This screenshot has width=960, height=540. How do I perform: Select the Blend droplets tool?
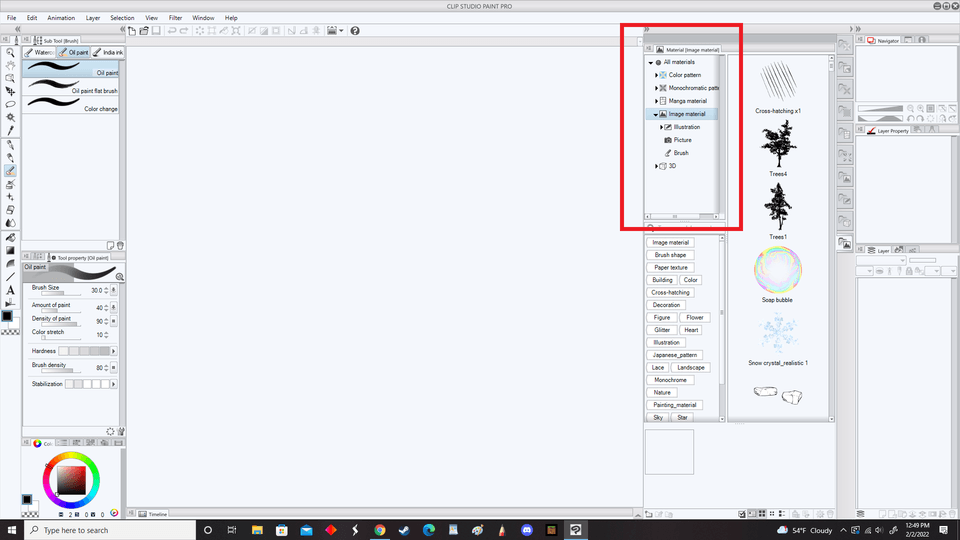coord(10,223)
